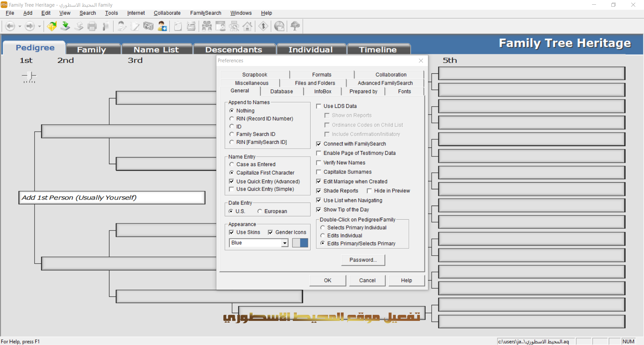Click the merge arrow toolbar icon
Viewport: 644px width, 345px height.
pos(263,26)
